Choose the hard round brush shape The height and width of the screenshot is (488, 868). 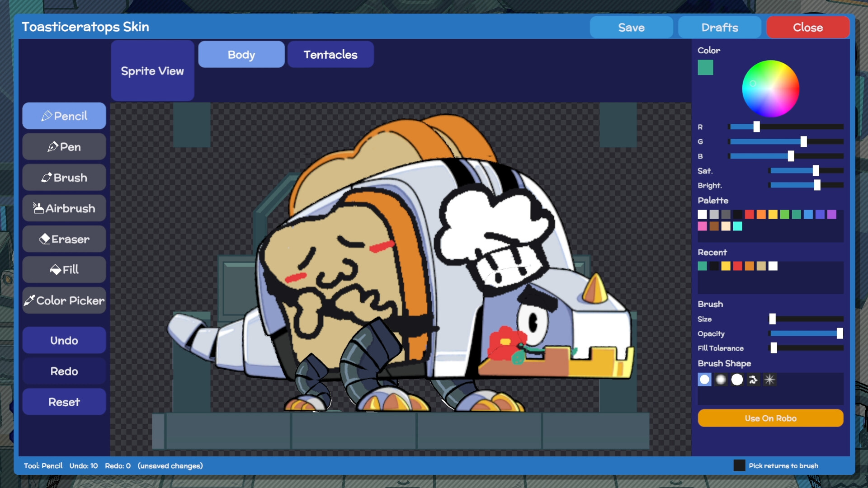pyautogui.click(x=704, y=380)
